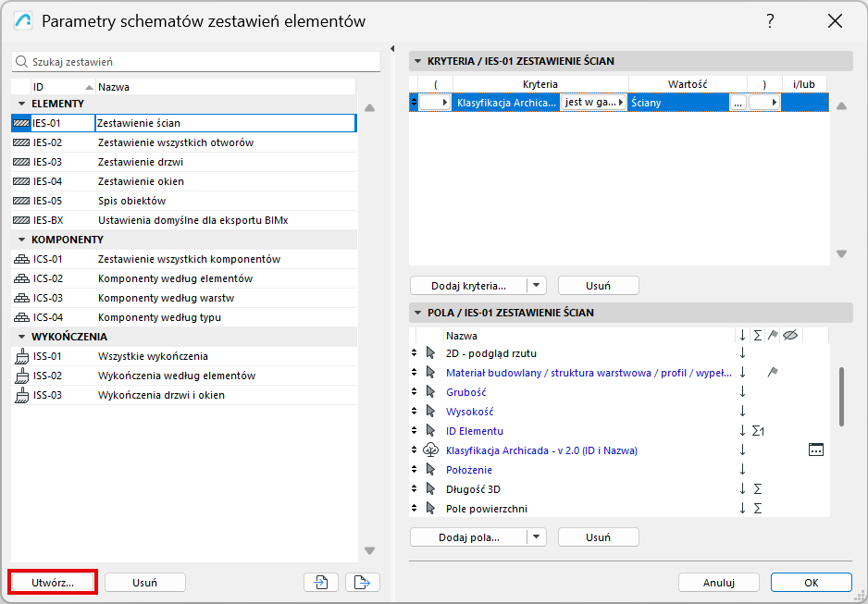
Task: Click the ICS-02 component scheme icon
Action: pyautogui.click(x=21, y=278)
